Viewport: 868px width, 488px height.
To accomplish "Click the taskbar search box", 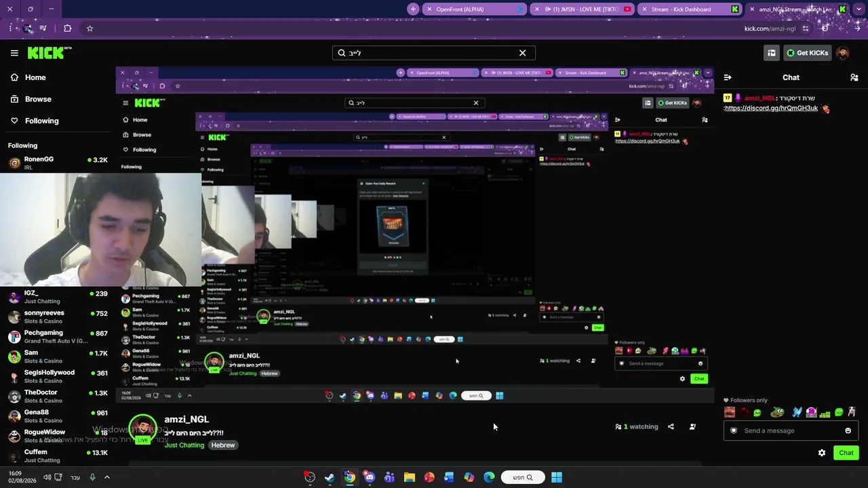I will tap(522, 477).
